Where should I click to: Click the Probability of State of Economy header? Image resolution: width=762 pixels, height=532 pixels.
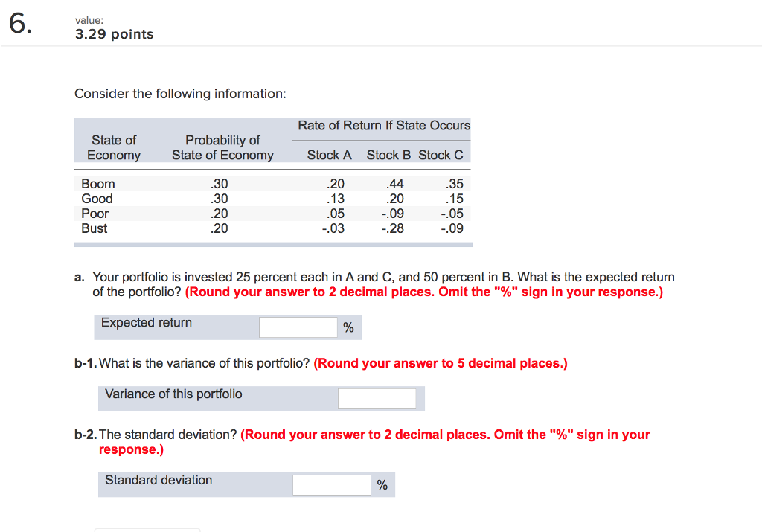tap(222, 147)
